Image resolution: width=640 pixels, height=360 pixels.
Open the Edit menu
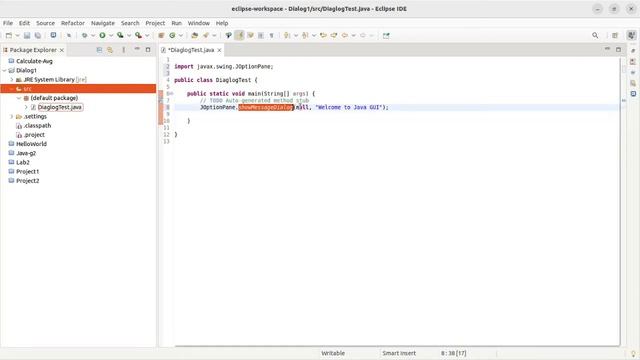coord(24,23)
